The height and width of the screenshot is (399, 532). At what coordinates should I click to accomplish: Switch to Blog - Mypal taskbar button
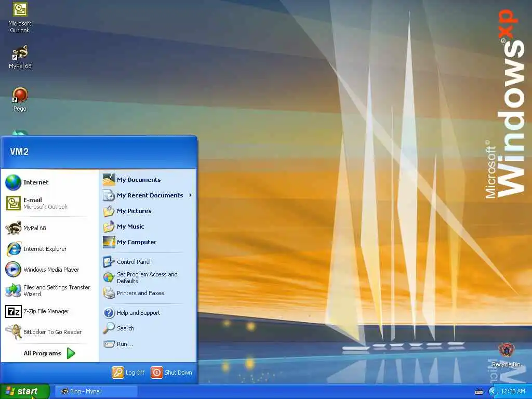point(96,391)
